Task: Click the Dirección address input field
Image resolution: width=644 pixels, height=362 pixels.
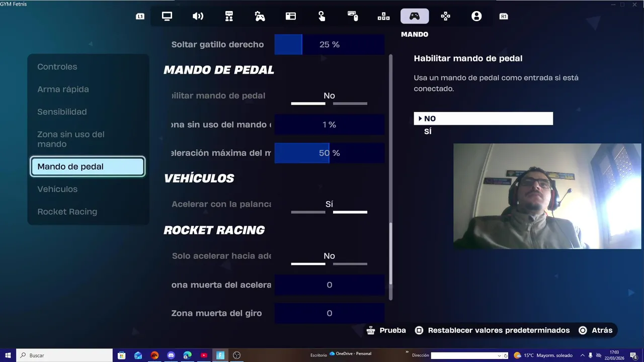Action: tap(463, 355)
